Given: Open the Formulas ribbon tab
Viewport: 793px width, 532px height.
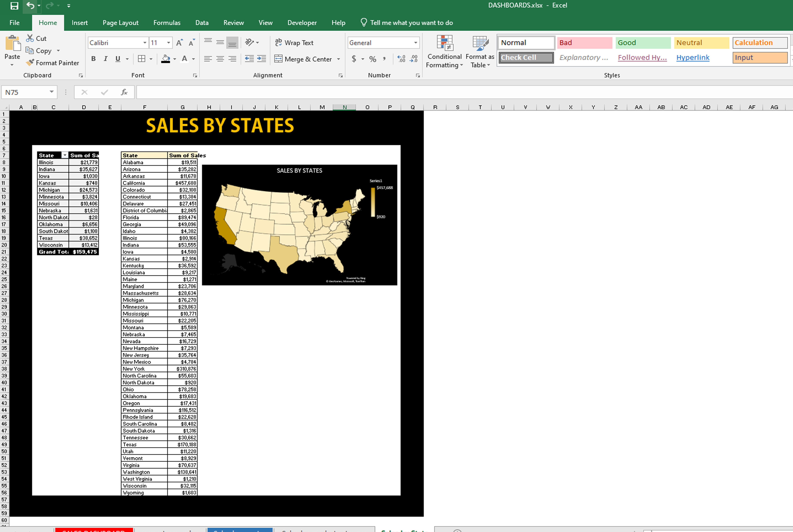Looking at the screenshot, I should (x=167, y=23).
